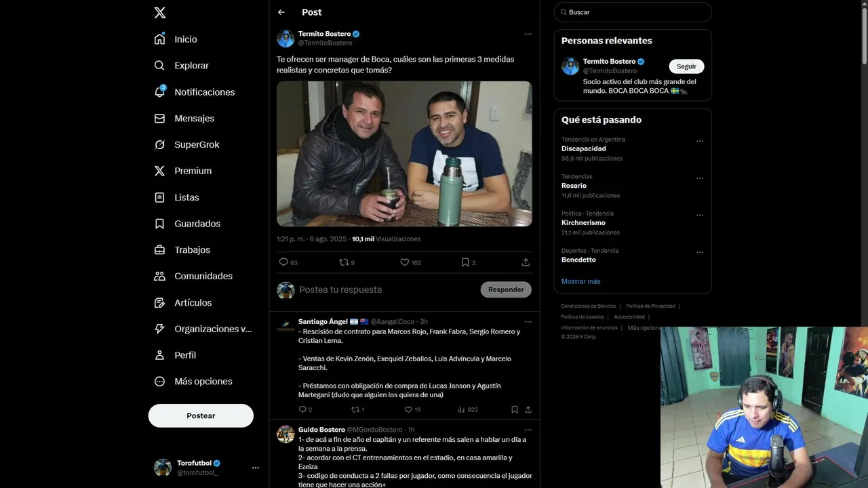
Task: Like the main post with heart icon
Action: click(404, 262)
